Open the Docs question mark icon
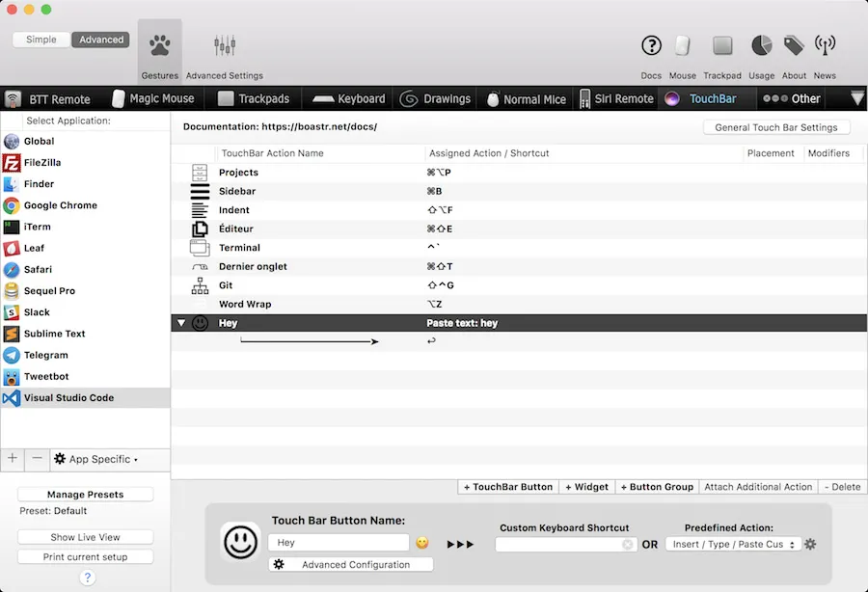868x592 pixels. click(x=651, y=45)
